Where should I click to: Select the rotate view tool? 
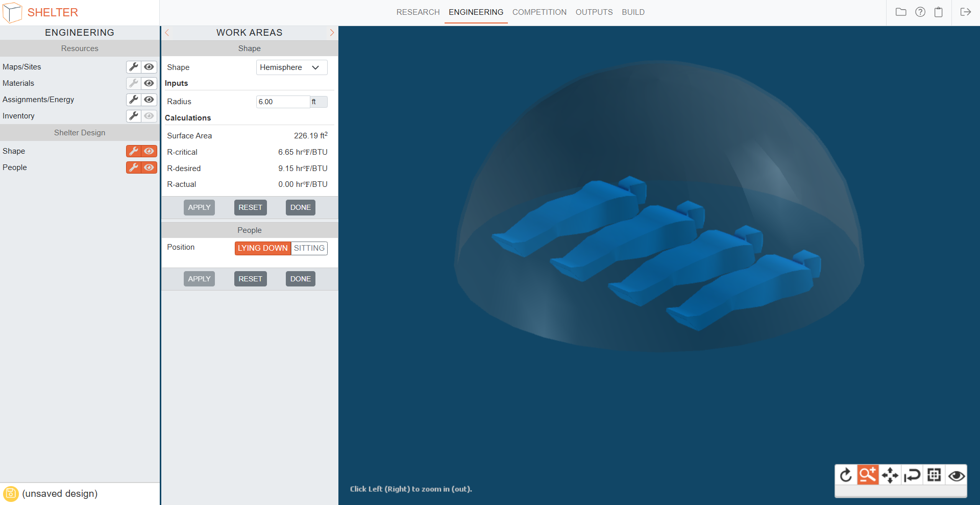[x=846, y=475]
